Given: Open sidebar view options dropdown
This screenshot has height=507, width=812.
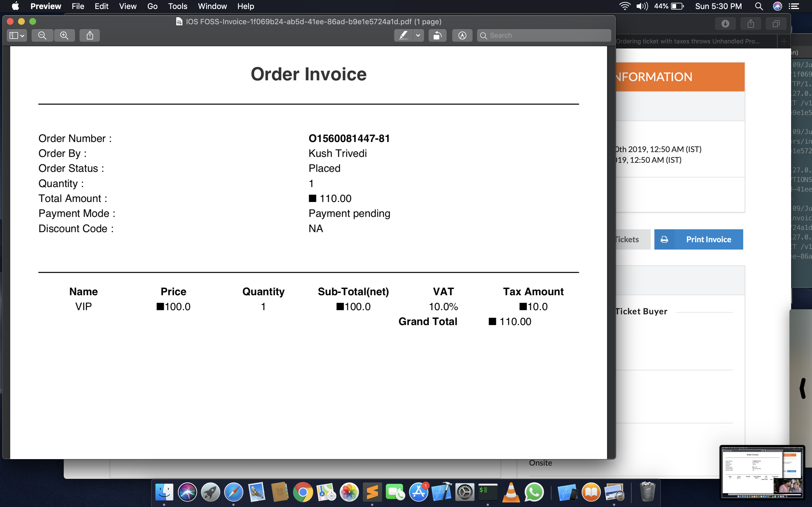Looking at the screenshot, I should 17,35.
